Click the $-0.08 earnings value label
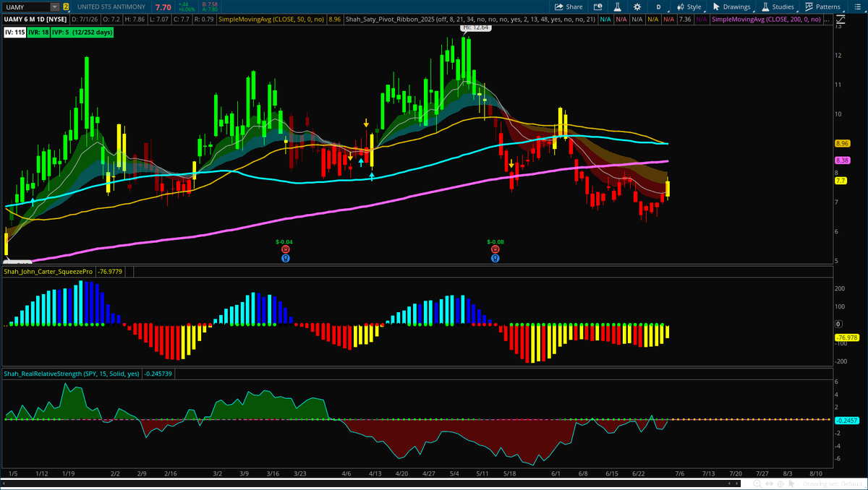868x490 pixels. (495, 241)
